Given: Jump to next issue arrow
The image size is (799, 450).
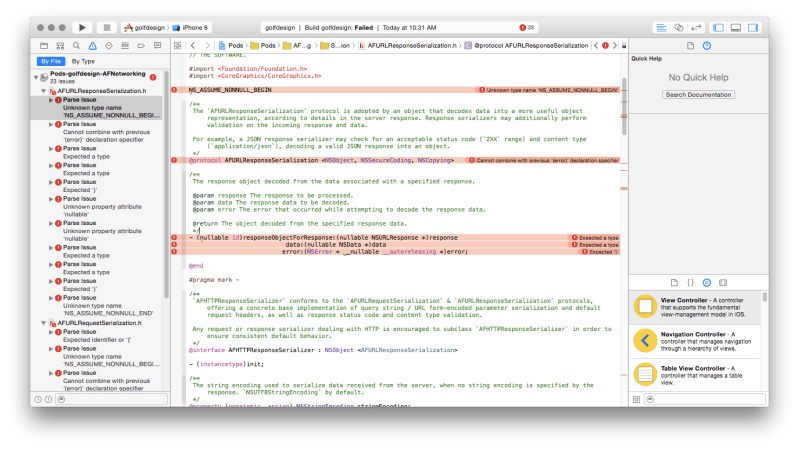Looking at the screenshot, I should (x=615, y=45).
